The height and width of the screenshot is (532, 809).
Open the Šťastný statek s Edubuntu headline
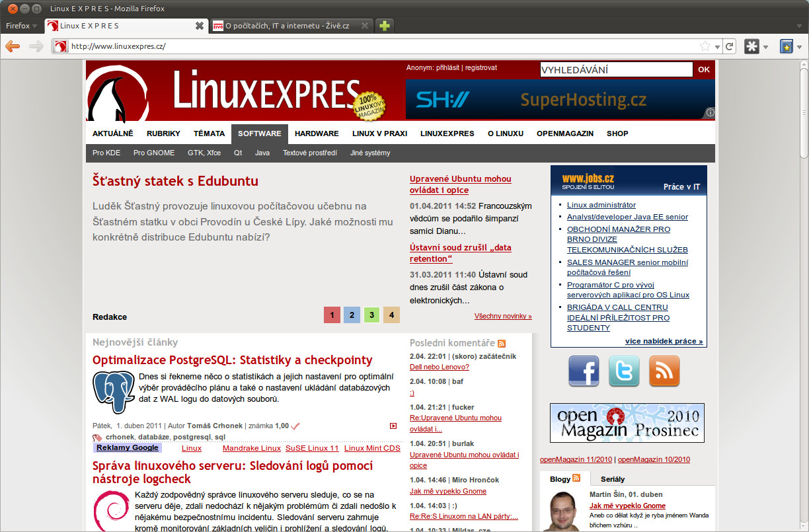(x=176, y=181)
